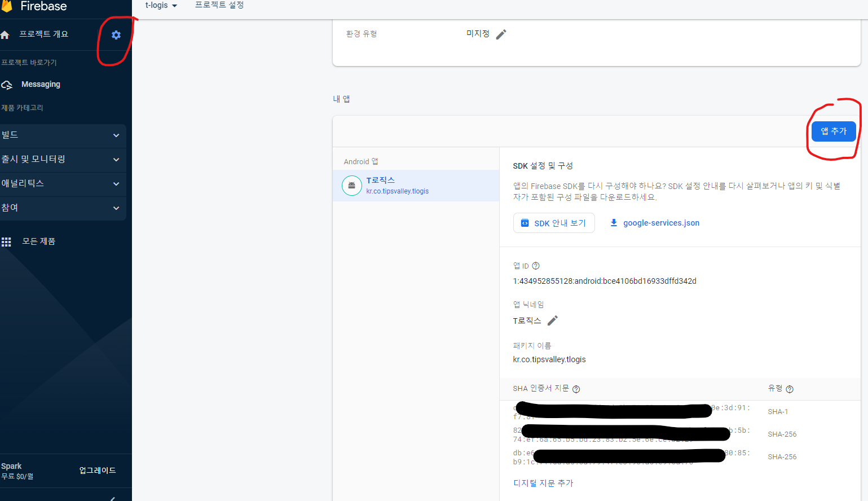Click the app ID value text
868x501 pixels.
pos(605,281)
